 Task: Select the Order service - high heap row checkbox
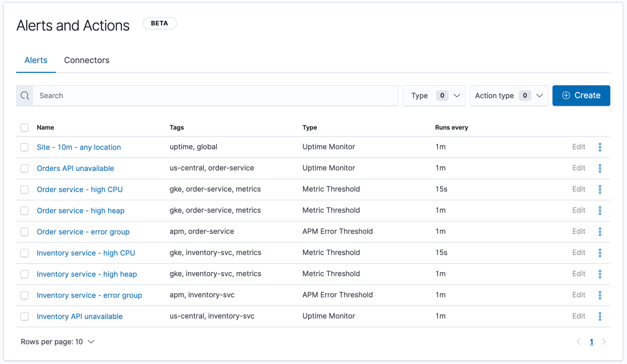tap(24, 210)
